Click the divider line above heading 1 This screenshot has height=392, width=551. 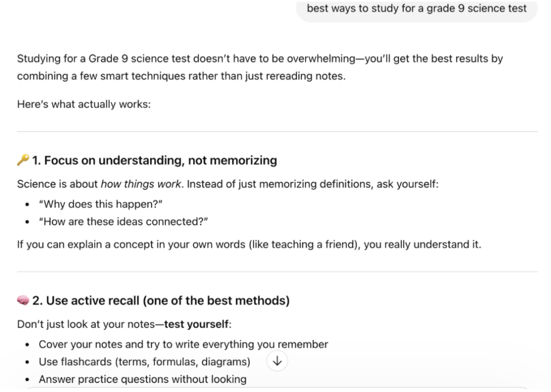point(277,131)
